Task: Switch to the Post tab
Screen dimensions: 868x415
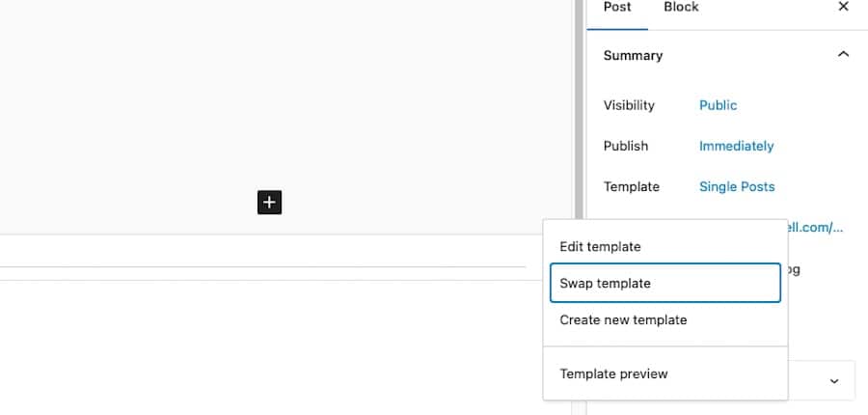Action: (617, 7)
